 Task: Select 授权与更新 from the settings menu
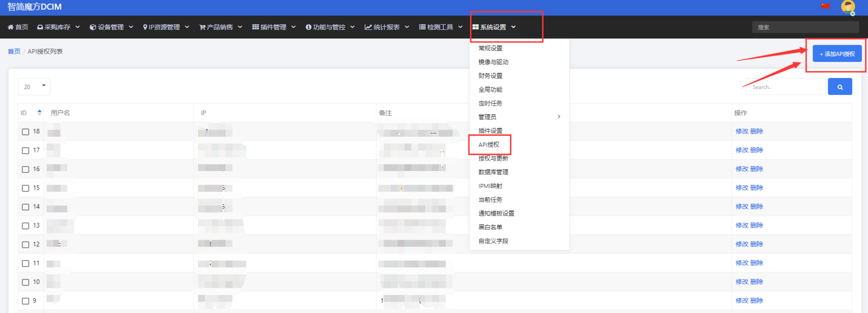coord(493,158)
